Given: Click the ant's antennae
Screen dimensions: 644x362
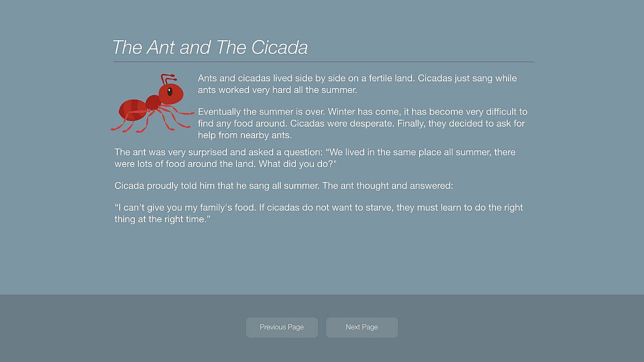Looking at the screenshot, I should [168, 78].
